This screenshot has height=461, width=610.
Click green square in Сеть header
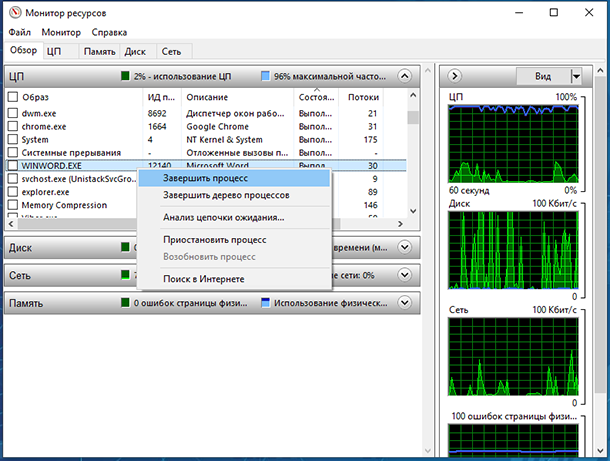(125, 275)
